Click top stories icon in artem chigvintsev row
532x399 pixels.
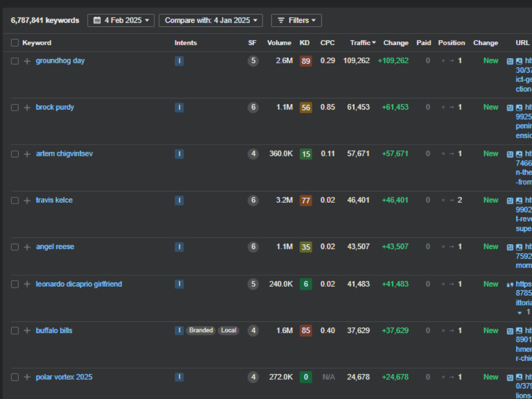pyautogui.click(x=510, y=154)
